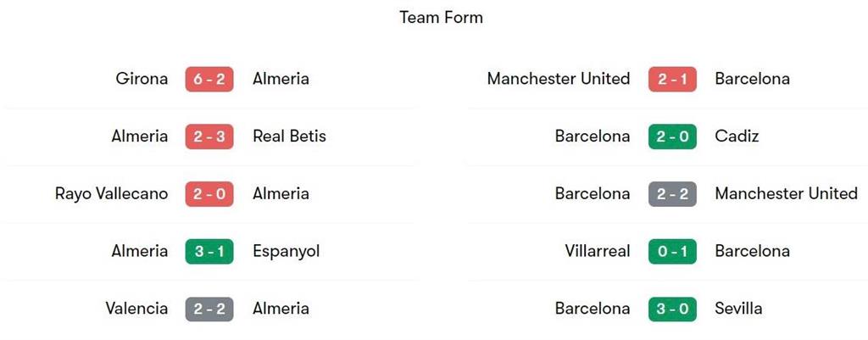The image size is (868, 340).
Task: Click the Team Form heading
Action: coord(441,17)
